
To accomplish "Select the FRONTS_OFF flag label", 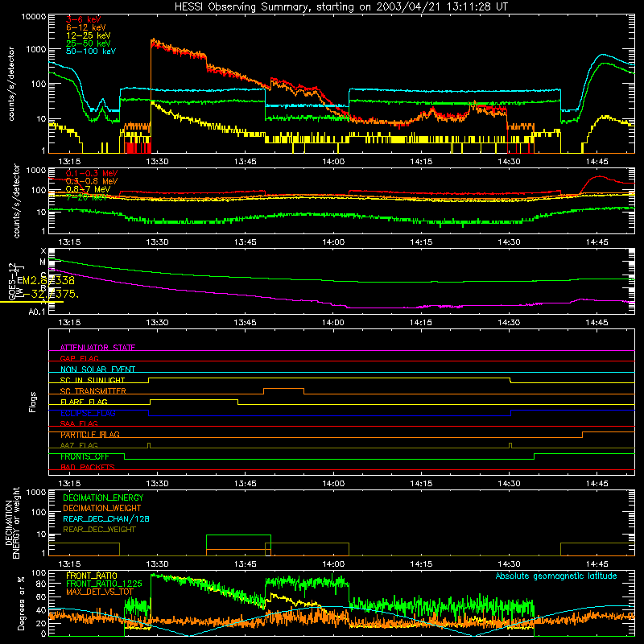I will pyautogui.click(x=85, y=456).
